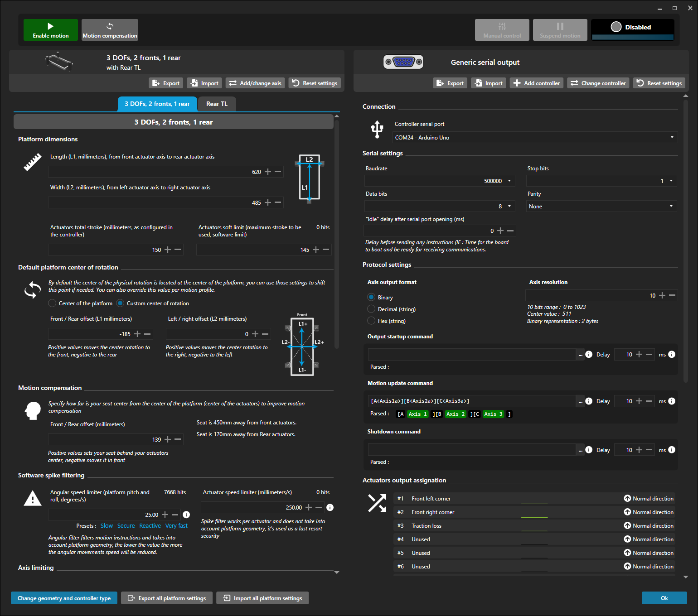Viewport: 698px width, 616px height.
Task: Choose Hex (string) output format
Action: (371, 321)
